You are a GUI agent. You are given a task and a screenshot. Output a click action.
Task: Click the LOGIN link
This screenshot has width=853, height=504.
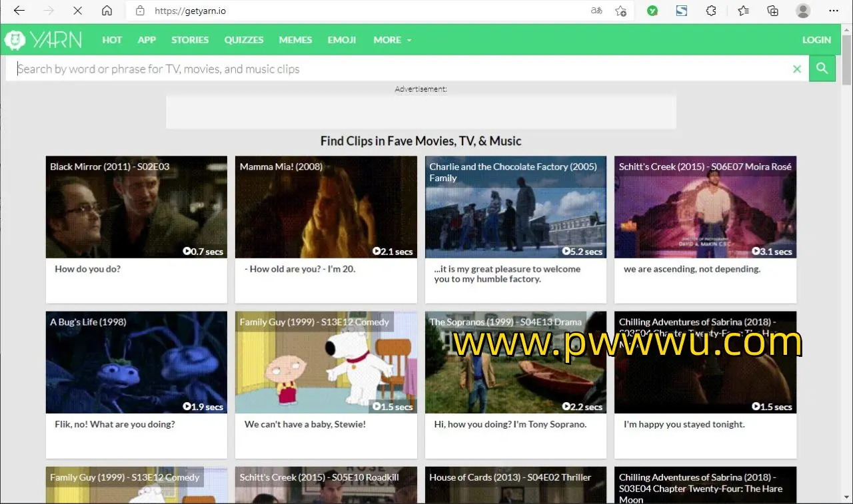pos(816,40)
